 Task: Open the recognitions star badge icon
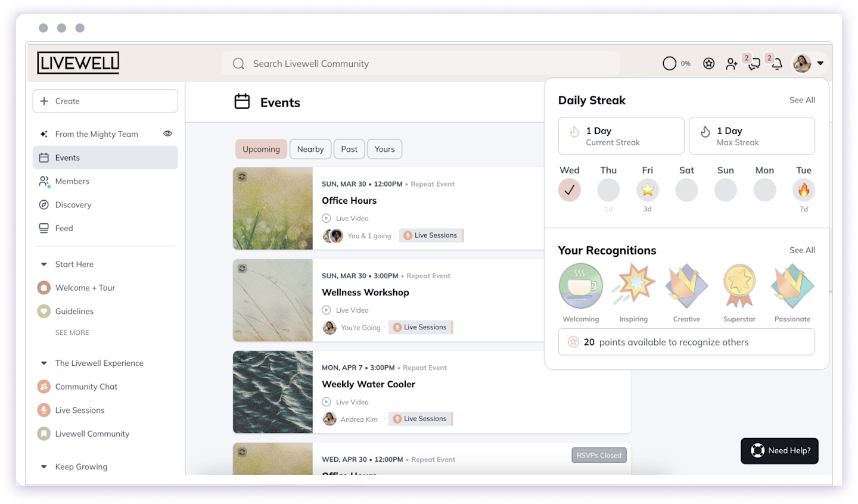(708, 63)
